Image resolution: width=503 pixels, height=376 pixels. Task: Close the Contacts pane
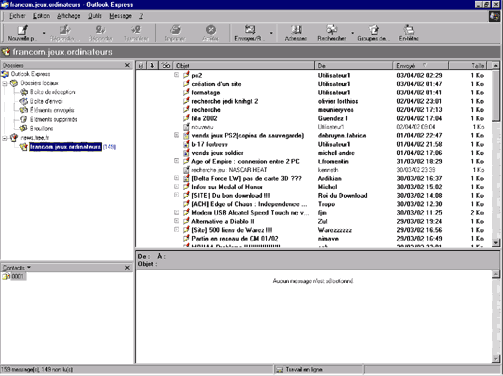[127, 268]
